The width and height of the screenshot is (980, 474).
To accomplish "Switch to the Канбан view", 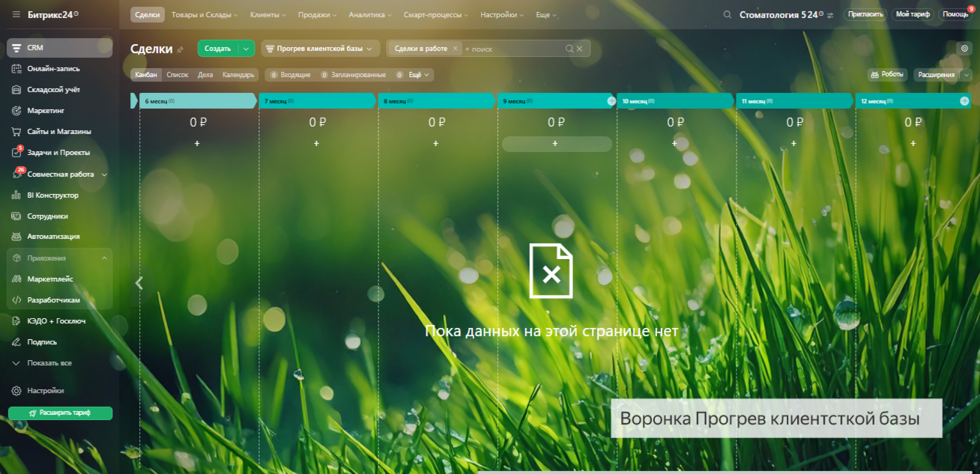I will [x=146, y=75].
